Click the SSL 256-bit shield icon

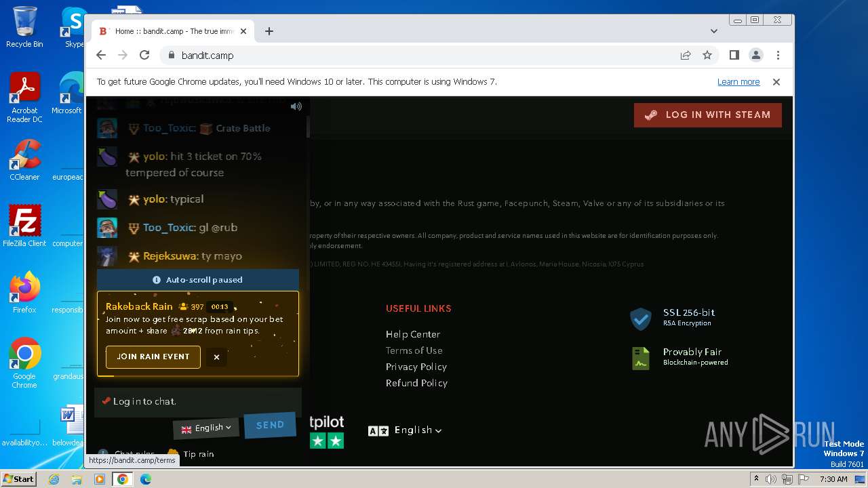click(641, 318)
